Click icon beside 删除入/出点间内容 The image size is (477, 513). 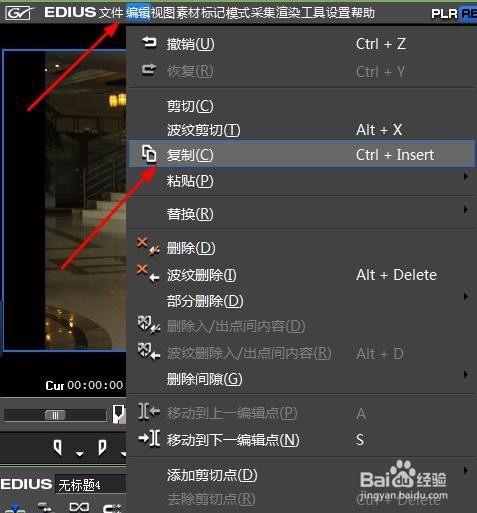(x=149, y=325)
